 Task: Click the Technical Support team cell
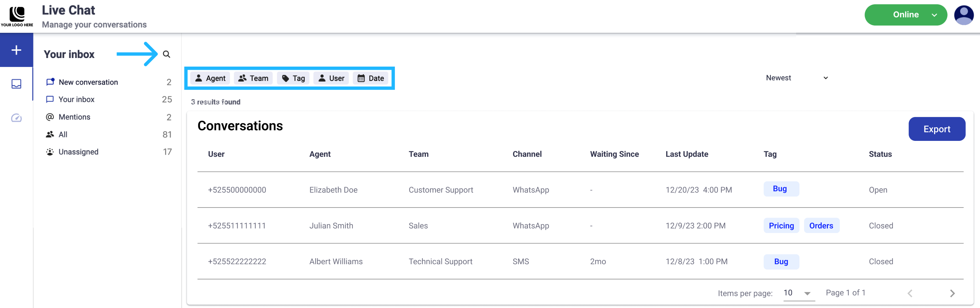pyautogui.click(x=440, y=261)
